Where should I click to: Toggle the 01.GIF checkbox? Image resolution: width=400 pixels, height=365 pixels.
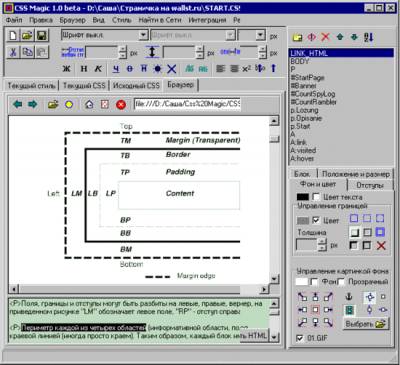[x=300, y=338]
